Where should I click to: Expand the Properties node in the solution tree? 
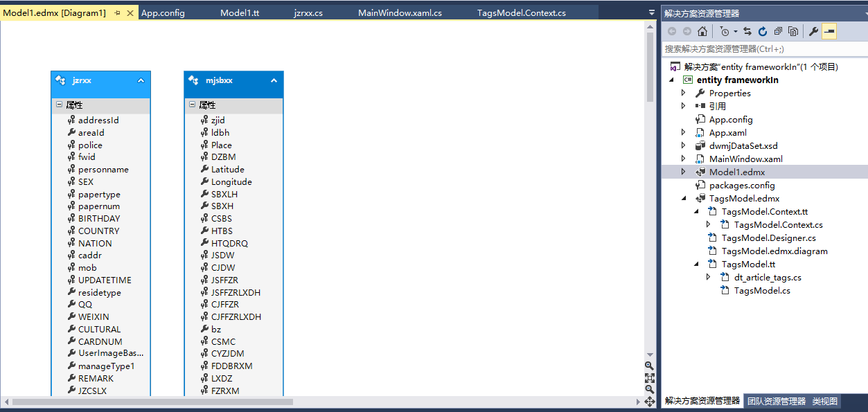pos(684,93)
